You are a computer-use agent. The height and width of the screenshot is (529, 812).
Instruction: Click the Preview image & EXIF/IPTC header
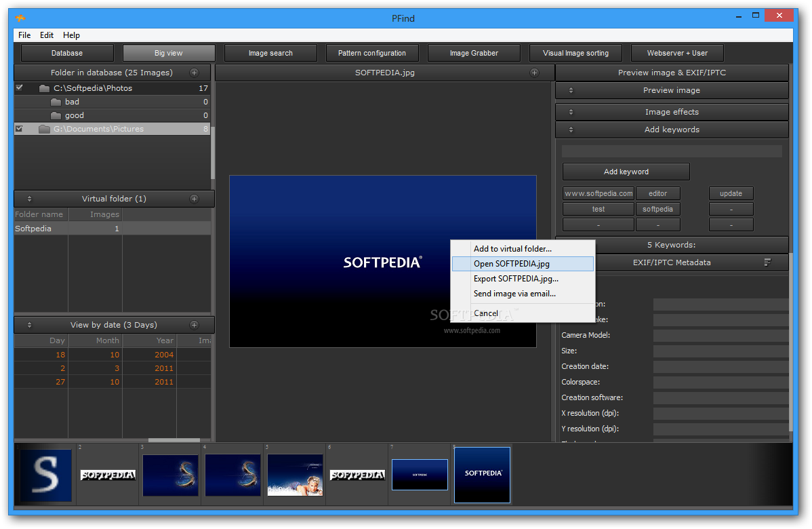(672, 73)
